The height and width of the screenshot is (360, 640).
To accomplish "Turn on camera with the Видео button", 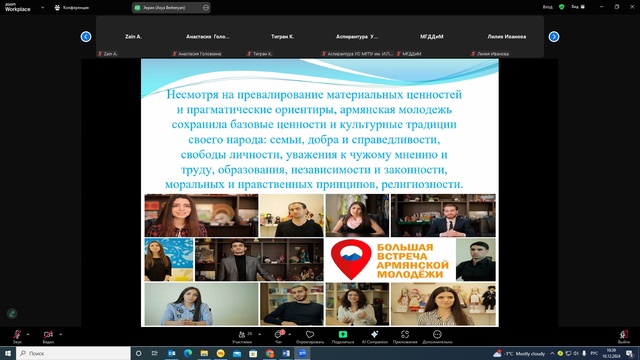I will [48, 336].
